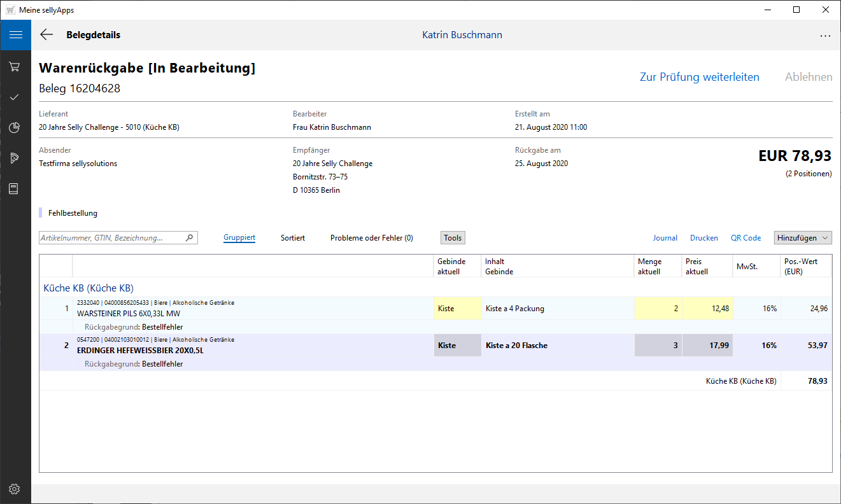The width and height of the screenshot is (841, 504).
Task: Switch to the Gruppiert view
Action: pos(239,238)
